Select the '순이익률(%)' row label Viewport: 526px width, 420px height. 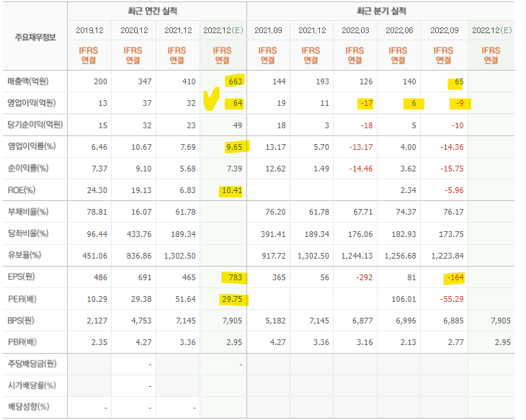click(28, 168)
